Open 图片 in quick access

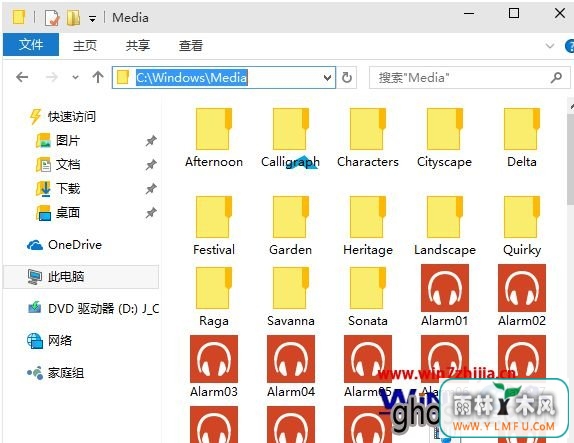point(58,141)
